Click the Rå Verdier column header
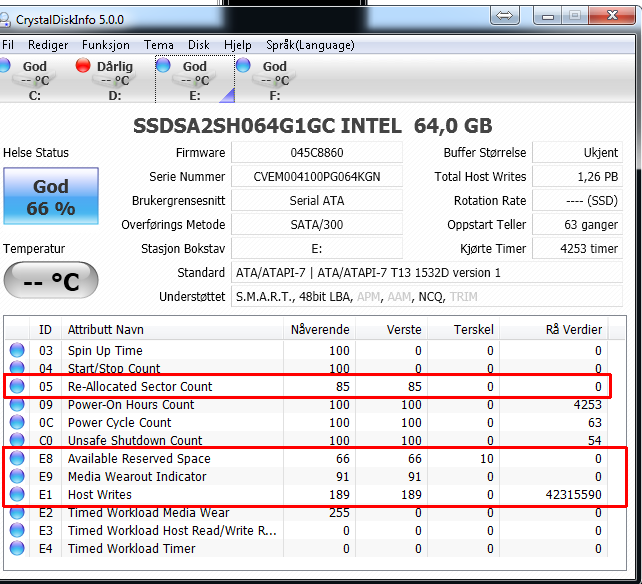Viewport: 642px width, 584px height. tap(554, 330)
